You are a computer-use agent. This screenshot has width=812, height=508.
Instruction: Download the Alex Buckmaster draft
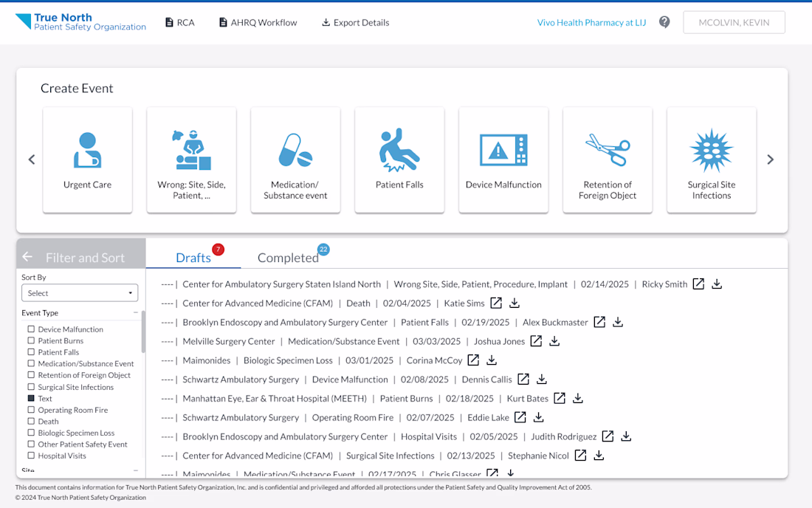click(x=618, y=322)
